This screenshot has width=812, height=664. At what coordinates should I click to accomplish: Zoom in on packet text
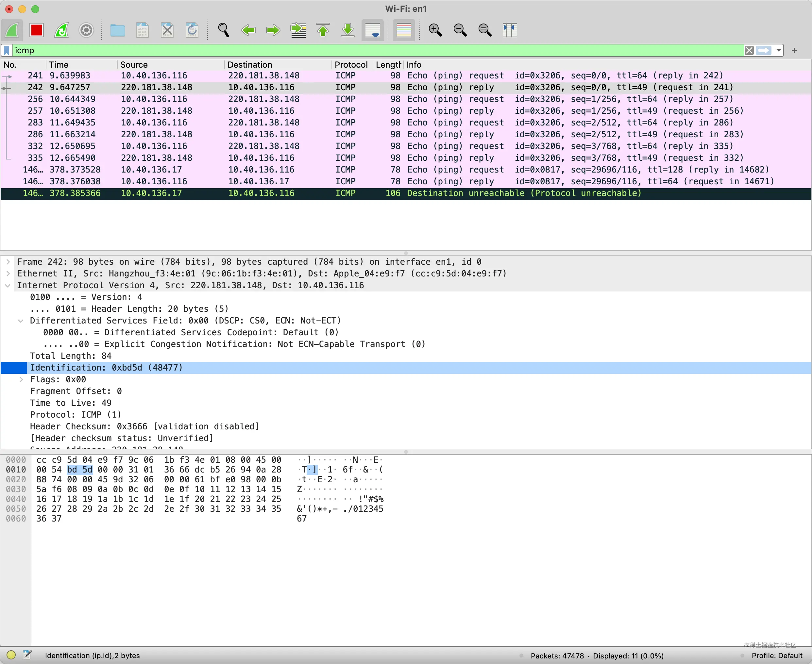pos(435,30)
